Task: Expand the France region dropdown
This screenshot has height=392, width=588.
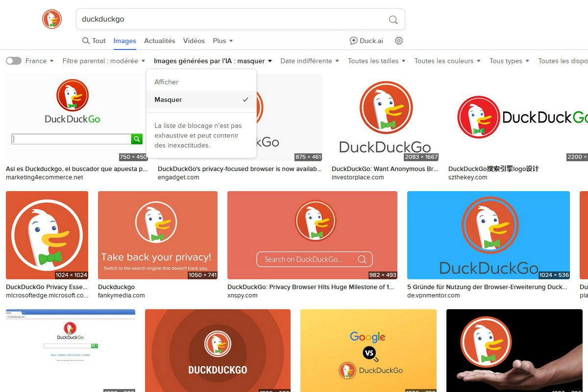Action: point(40,61)
